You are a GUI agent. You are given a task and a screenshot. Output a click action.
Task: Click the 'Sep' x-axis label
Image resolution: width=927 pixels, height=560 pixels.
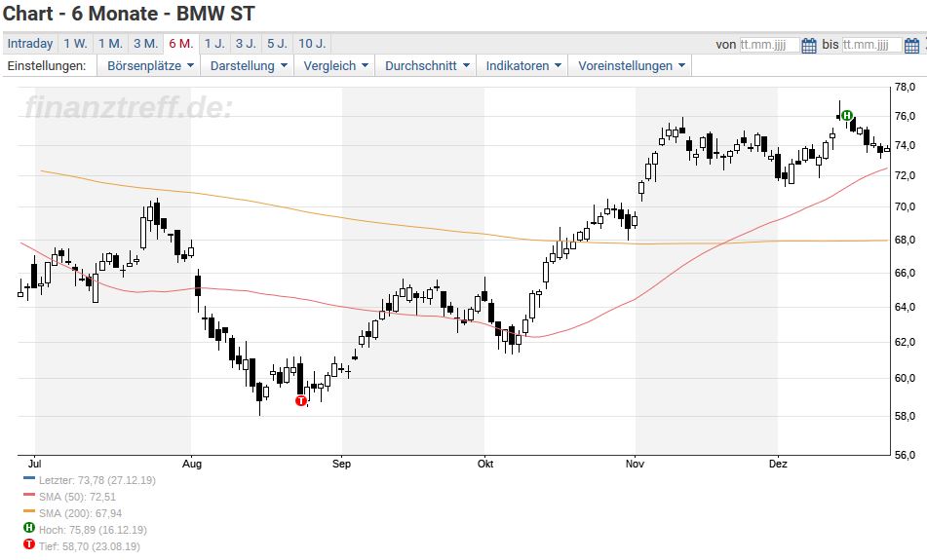342,464
